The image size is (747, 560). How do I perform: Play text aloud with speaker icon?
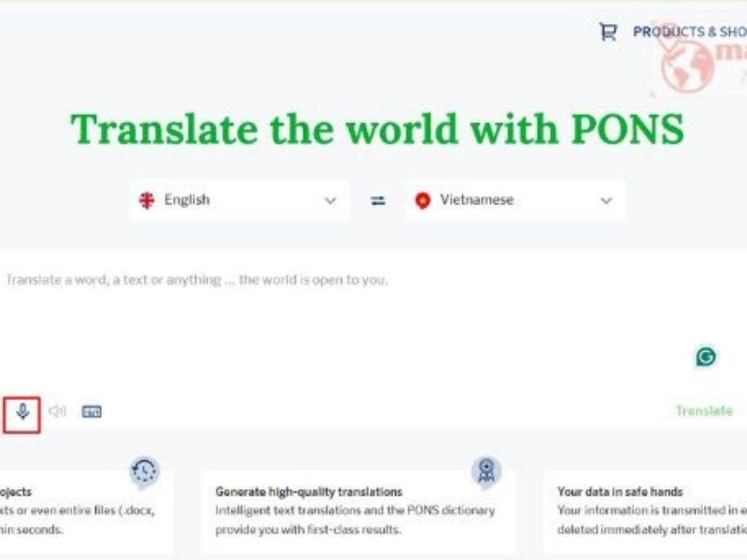coord(57,411)
